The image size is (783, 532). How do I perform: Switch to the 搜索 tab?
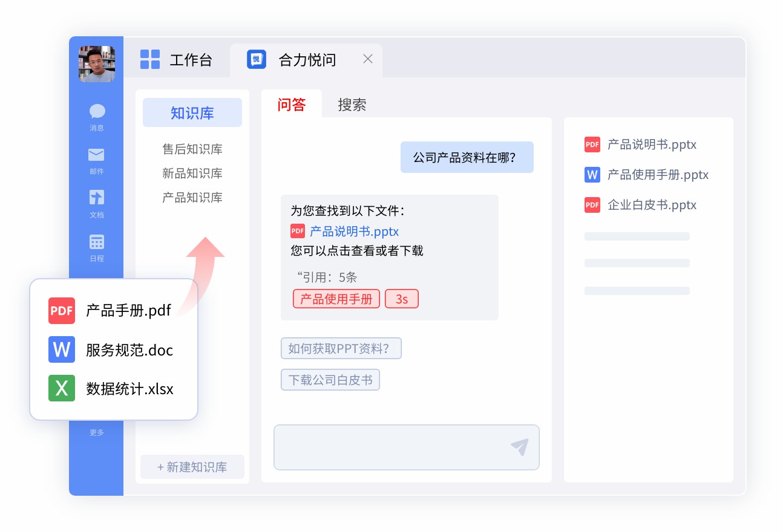coord(352,105)
